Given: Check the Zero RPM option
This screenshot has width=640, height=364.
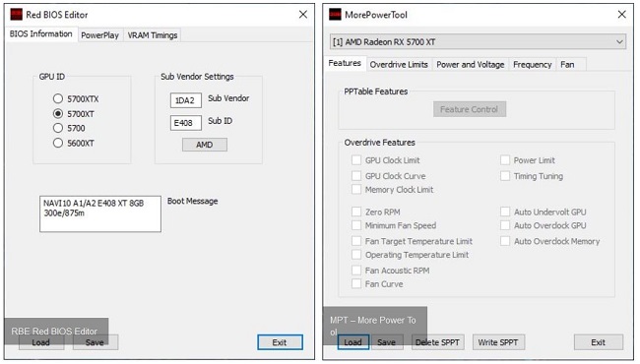Looking at the screenshot, I should pyautogui.click(x=356, y=212).
